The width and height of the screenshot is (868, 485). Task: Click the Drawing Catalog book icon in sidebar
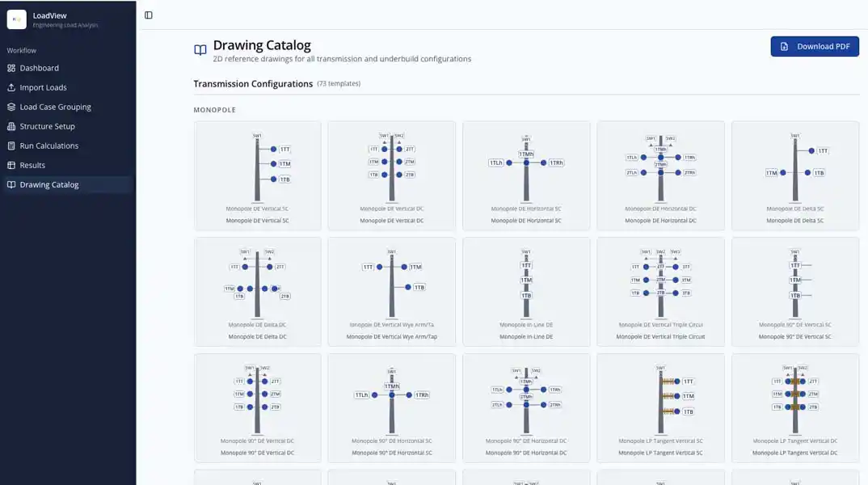tap(11, 184)
